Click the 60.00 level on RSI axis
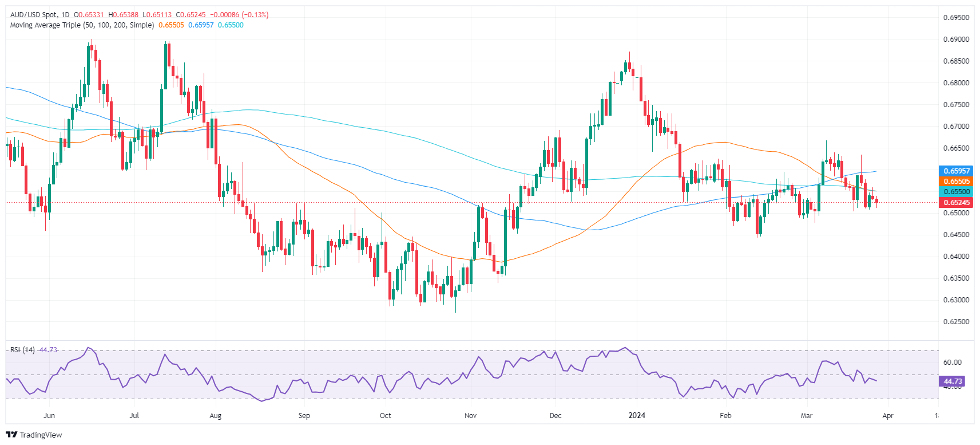The height and width of the screenshot is (445, 980). coord(953,363)
